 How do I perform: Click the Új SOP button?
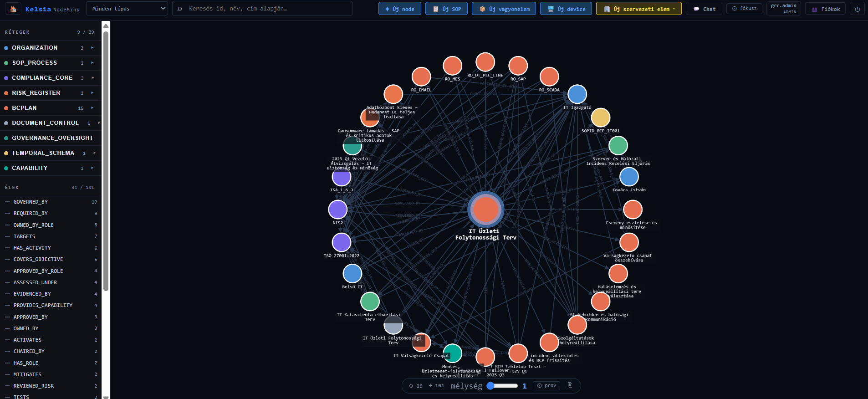coord(446,9)
